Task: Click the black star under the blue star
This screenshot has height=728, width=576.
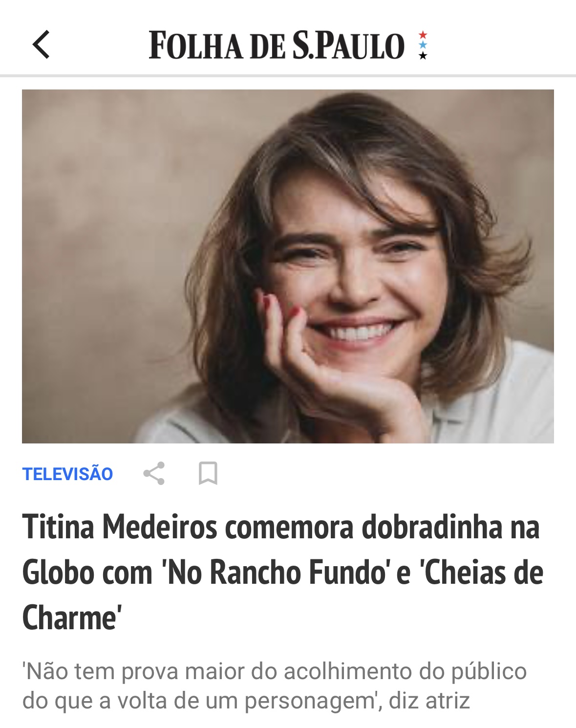Action: [423, 55]
